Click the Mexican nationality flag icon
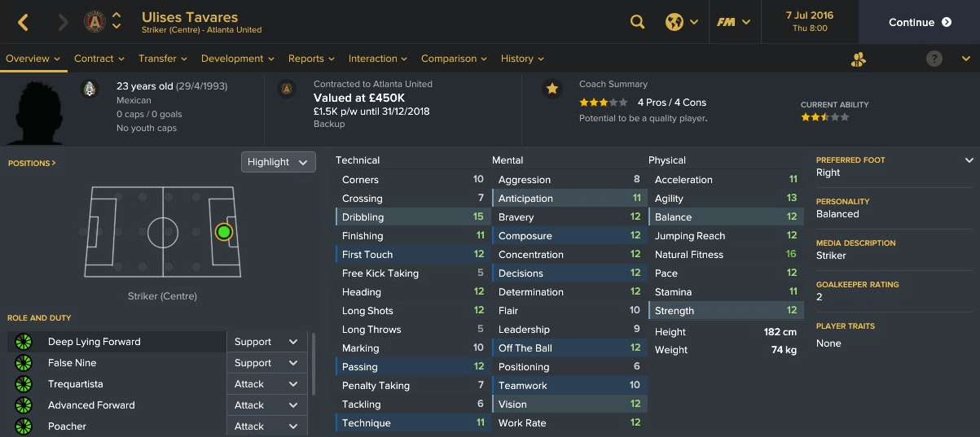The height and width of the screenshot is (437, 980). click(x=90, y=89)
